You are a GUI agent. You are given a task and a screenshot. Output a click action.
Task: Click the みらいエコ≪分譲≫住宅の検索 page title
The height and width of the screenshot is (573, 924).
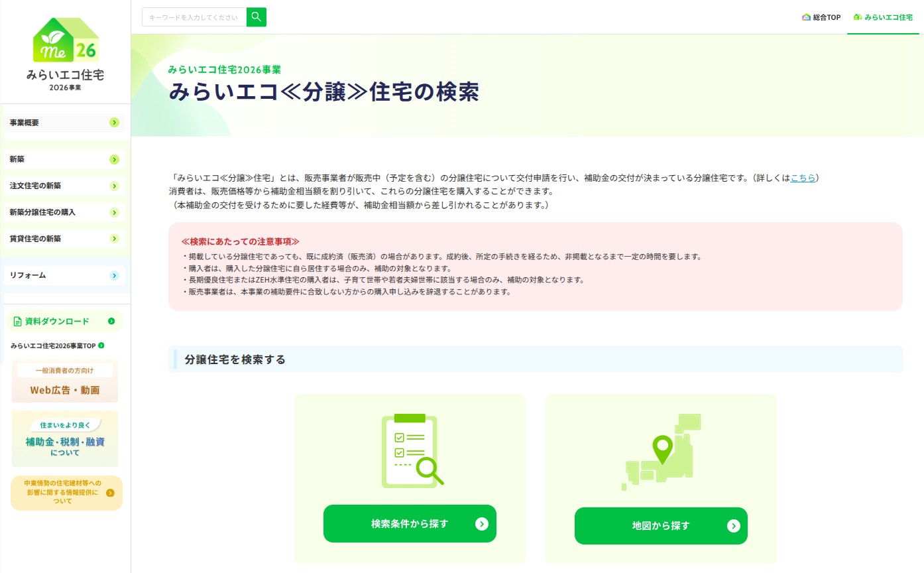tap(323, 92)
